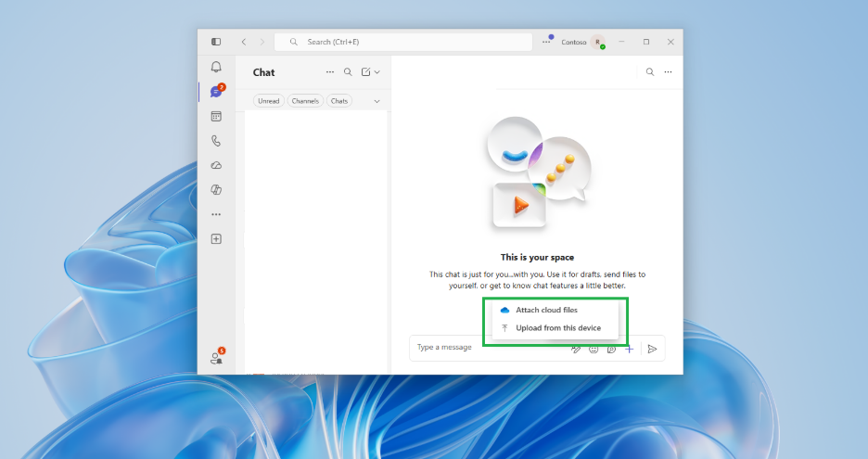Viewport: 868px width, 459px height.
Task: Click the blue plus actions icon
Action: [629, 349]
